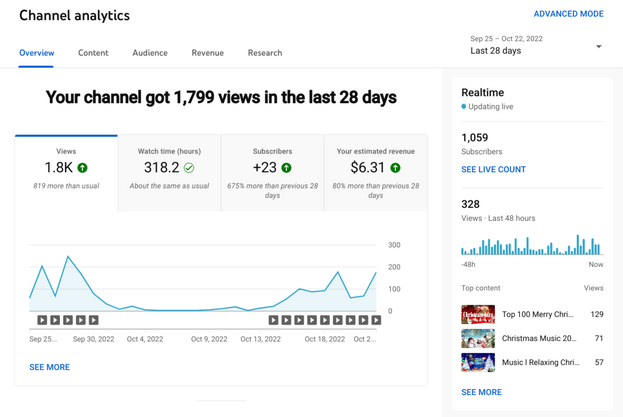623x417 pixels.
Task: Click the blue Updating live status dot
Action: click(x=464, y=107)
